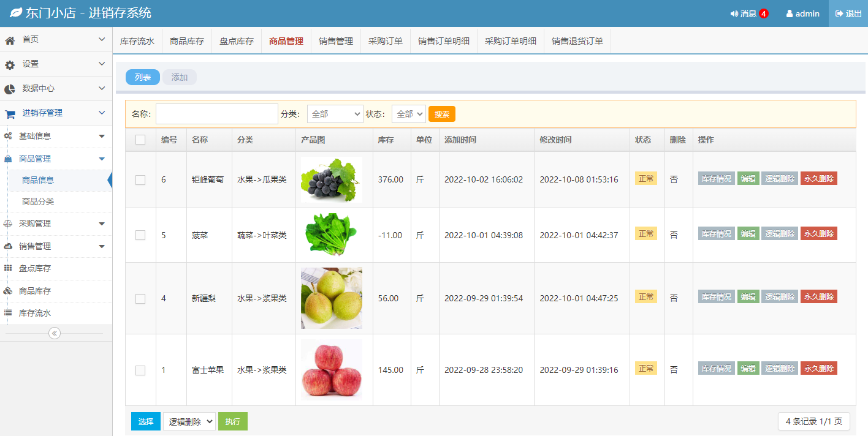Viewport: 868px width, 436px height.
Task: Collapse the sidebar using the « arrow
Action: point(55,333)
